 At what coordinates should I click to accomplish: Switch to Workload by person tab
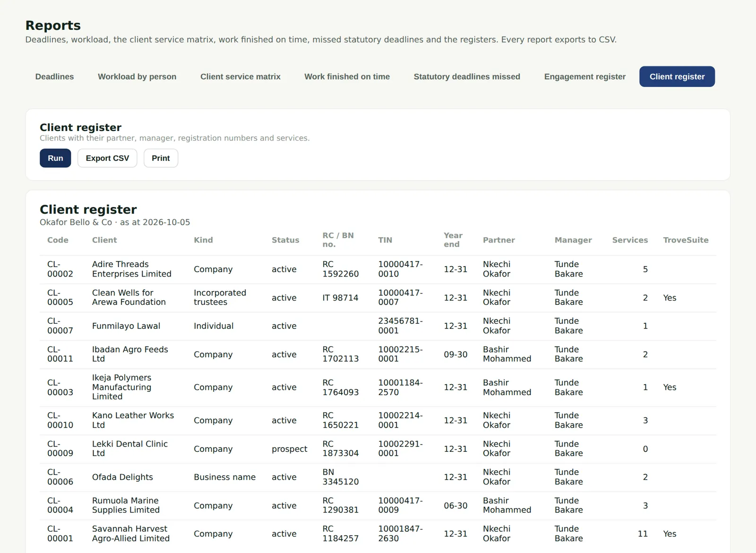click(137, 77)
